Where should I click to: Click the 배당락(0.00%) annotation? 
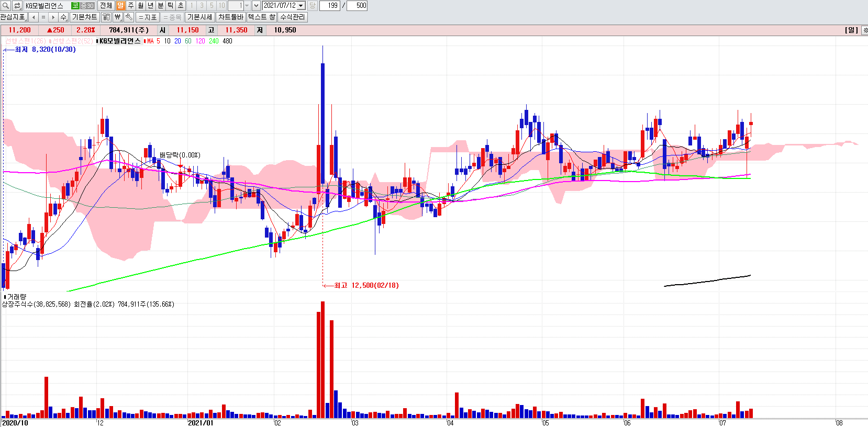180,155
